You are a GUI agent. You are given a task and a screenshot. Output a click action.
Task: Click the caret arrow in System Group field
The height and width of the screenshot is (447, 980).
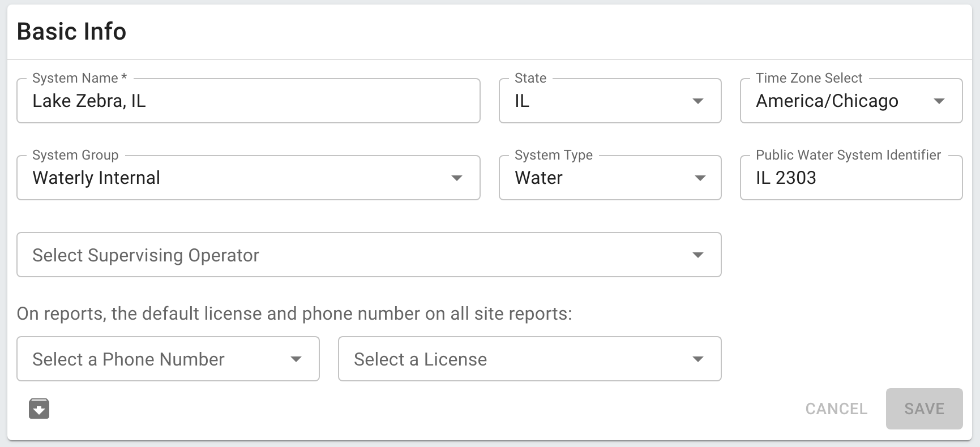[x=457, y=178]
